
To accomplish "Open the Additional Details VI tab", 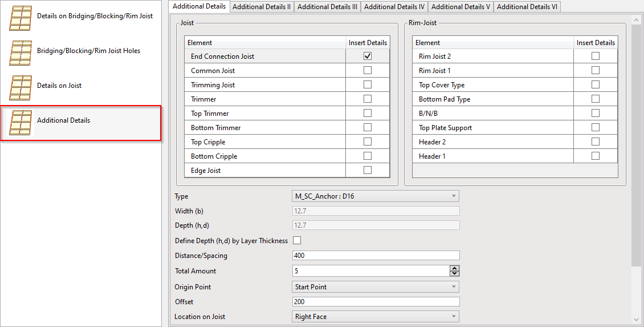I will point(527,7).
